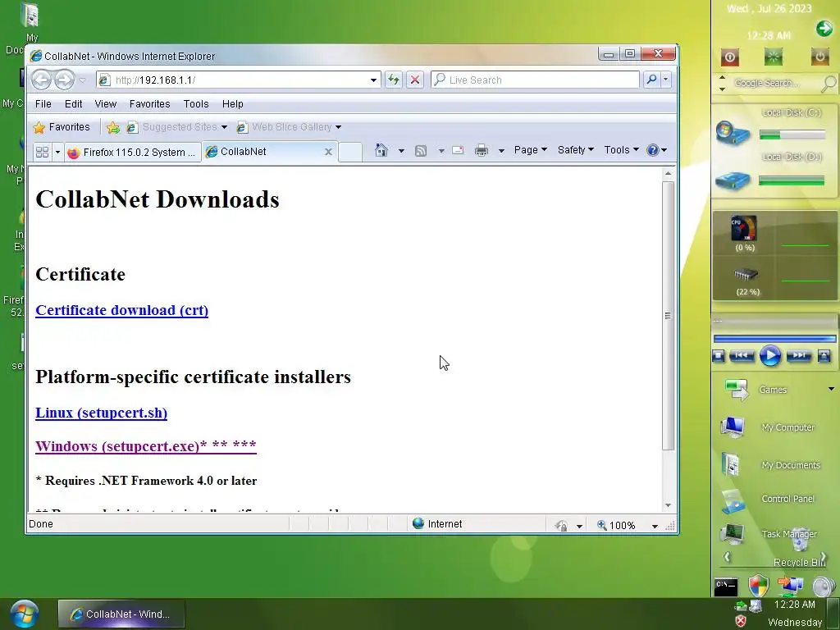The height and width of the screenshot is (630, 840).
Task: Click the 100% zoom level button
Action: coord(617,526)
